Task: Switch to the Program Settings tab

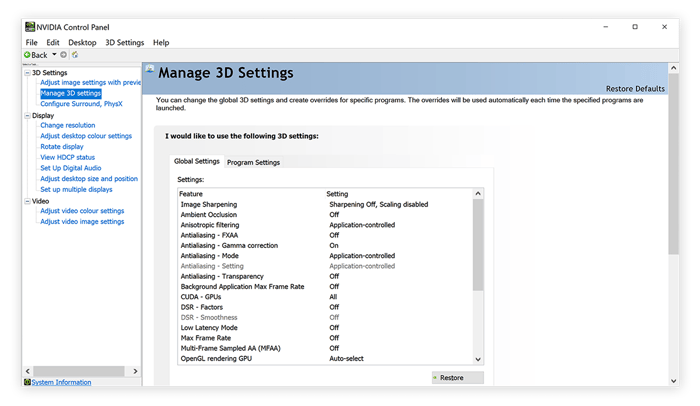Action: tap(254, 162)
